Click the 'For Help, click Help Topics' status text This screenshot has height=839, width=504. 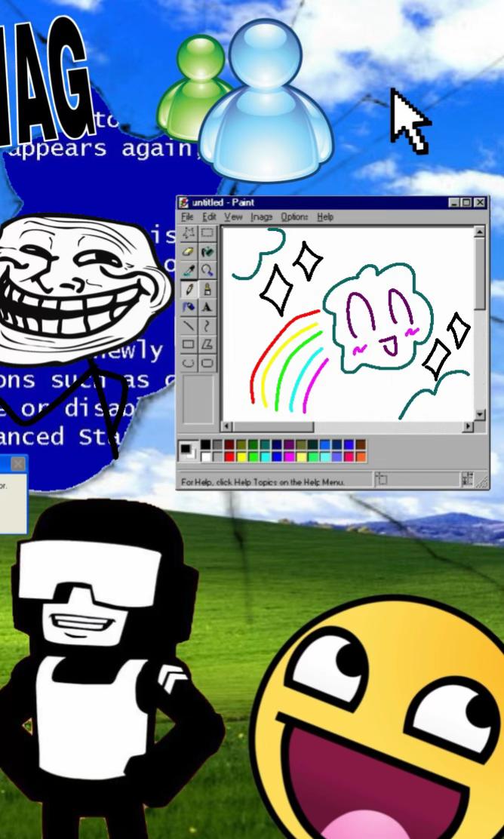[263, 482]
